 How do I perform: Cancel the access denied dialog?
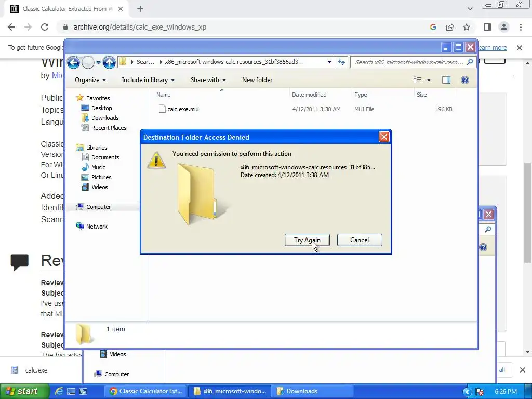360,240
